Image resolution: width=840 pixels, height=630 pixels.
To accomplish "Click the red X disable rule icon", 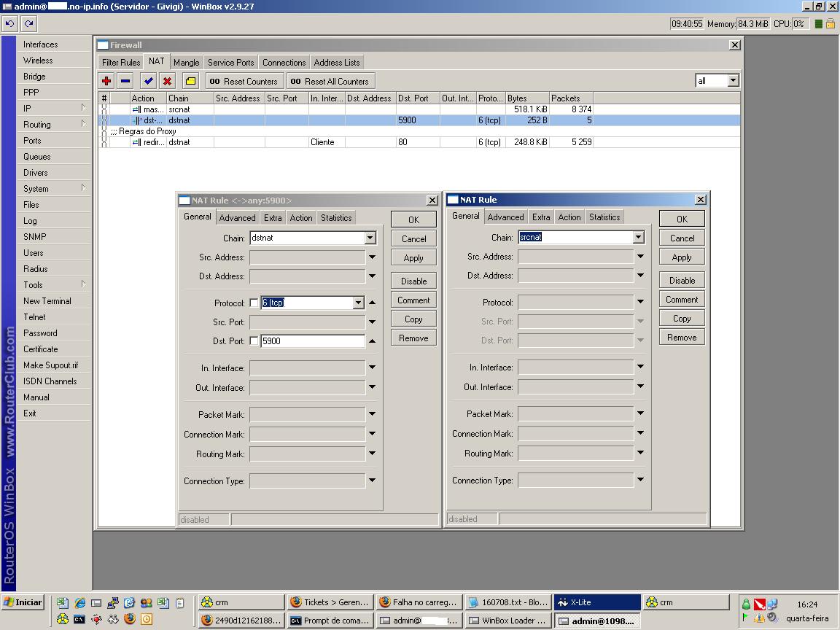I will pyautogui.click(x=168, y=81).
